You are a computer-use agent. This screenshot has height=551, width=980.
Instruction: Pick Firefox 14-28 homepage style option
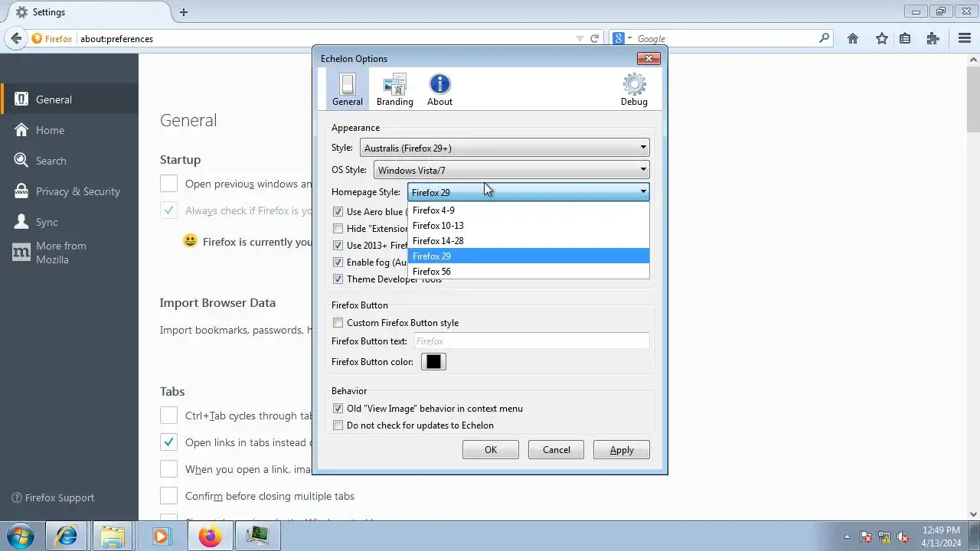(x=528, y=241)
